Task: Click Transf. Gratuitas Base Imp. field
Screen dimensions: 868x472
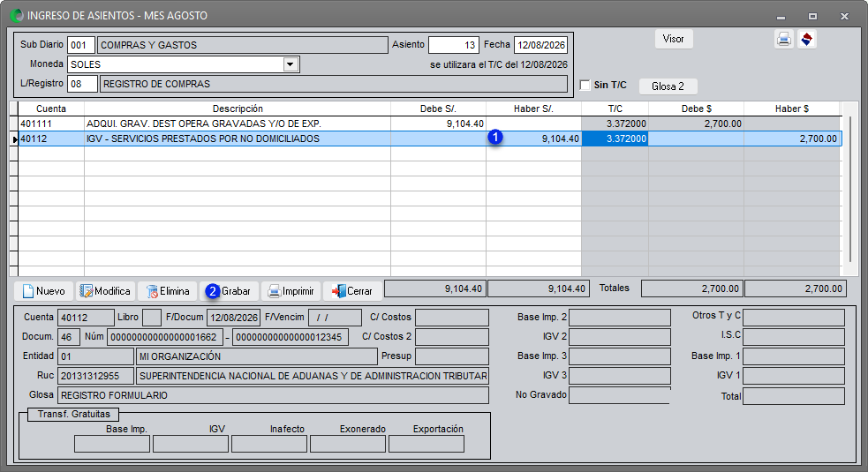Action: 112,444
